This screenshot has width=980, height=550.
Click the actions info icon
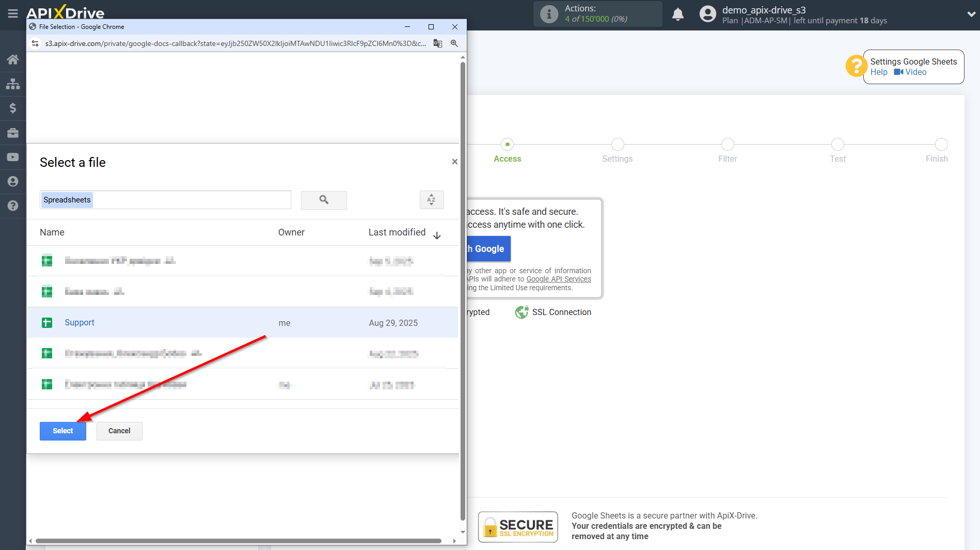(x=549, y=14)
